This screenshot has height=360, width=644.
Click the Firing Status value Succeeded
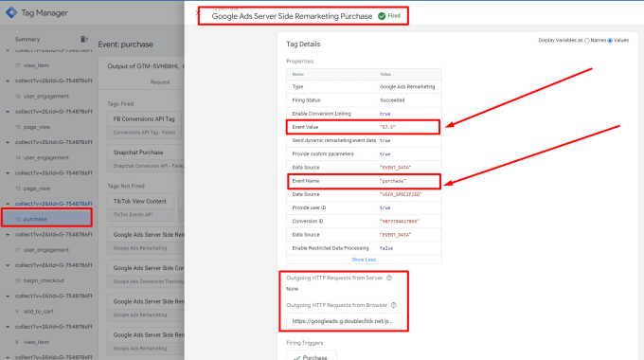(392, 100)
